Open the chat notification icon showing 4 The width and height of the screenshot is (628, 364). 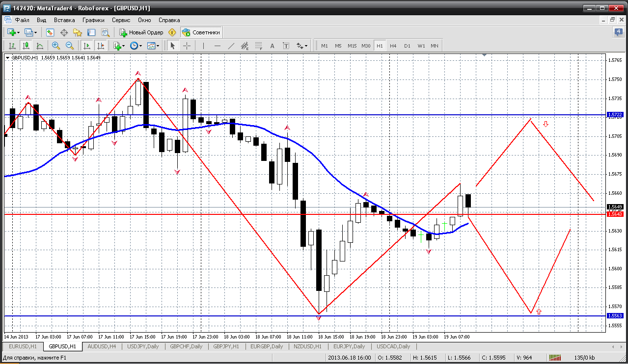tap(618, 32)
